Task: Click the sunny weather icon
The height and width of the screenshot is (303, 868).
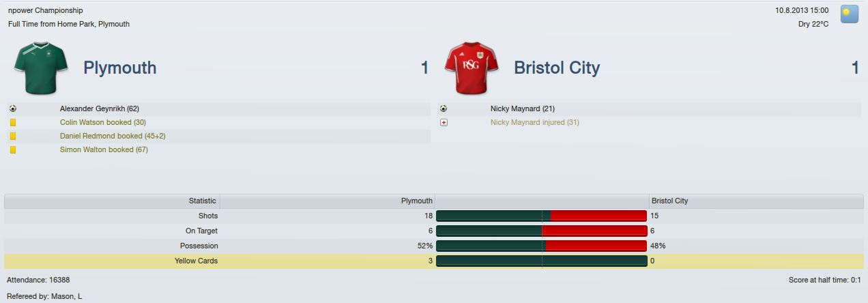Action: coord(849,14)
